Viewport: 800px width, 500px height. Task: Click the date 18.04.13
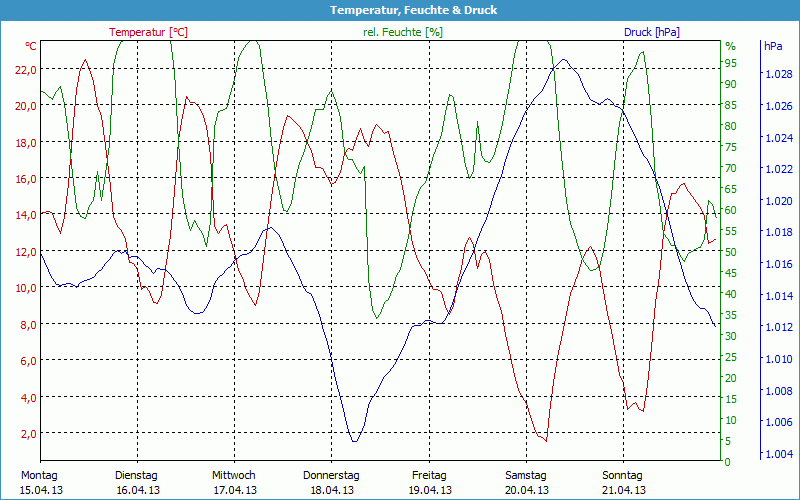332,491
